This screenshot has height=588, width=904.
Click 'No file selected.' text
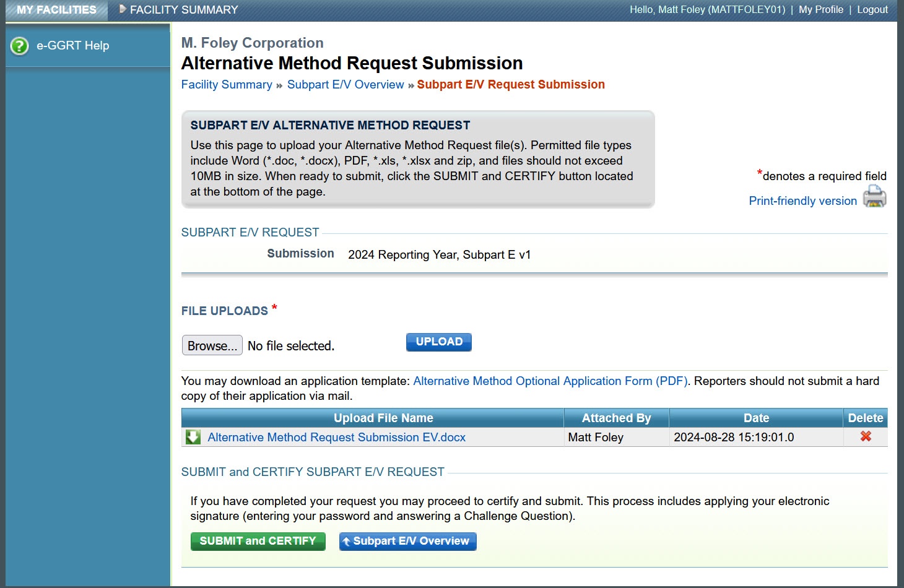pyautogui.click(x=291, y=346)
